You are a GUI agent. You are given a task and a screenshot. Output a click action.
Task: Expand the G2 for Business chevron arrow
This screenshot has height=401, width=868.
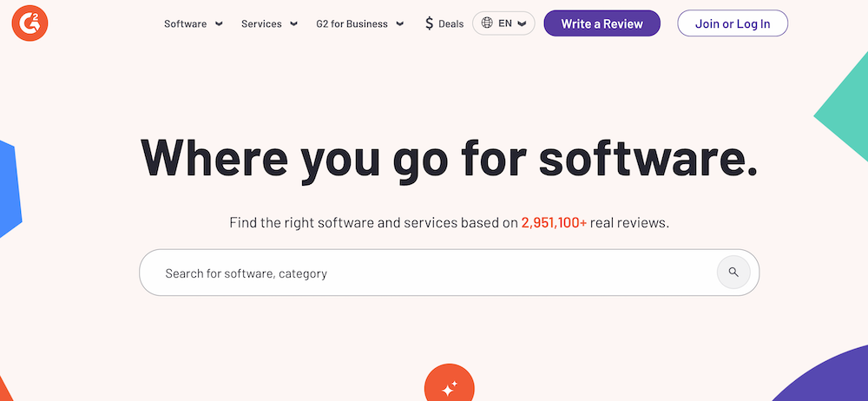(399, 24)
